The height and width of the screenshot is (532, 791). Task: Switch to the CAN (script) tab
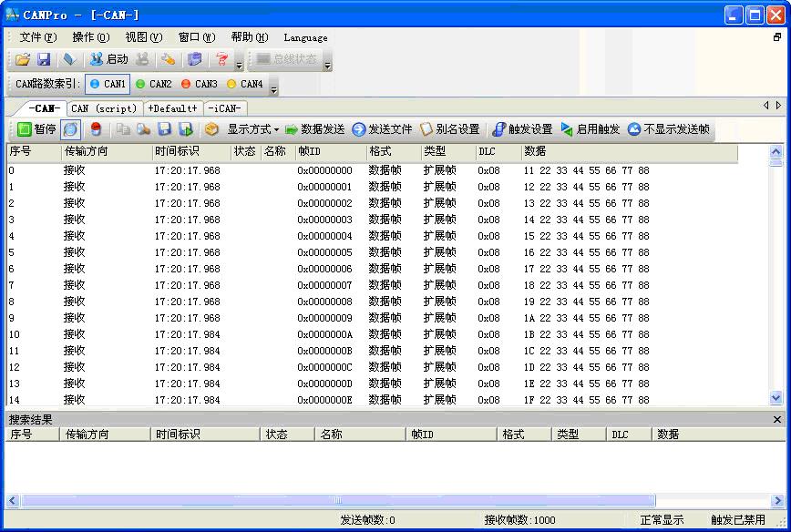tap(104, 108)
